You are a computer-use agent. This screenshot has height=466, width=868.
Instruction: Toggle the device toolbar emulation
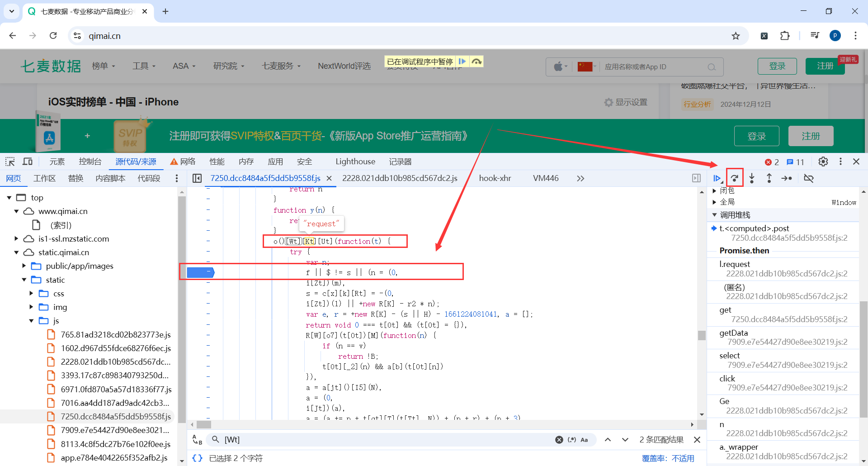tap(28, 162)
